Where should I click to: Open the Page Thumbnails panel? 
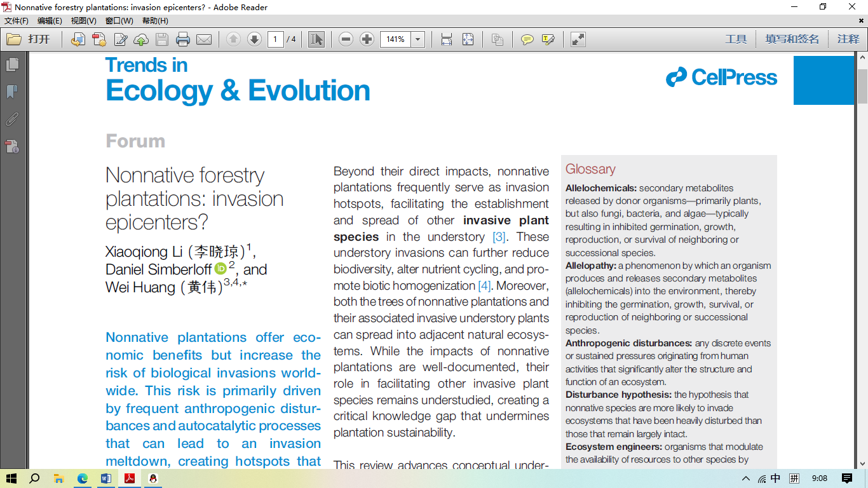coord(12,65)
